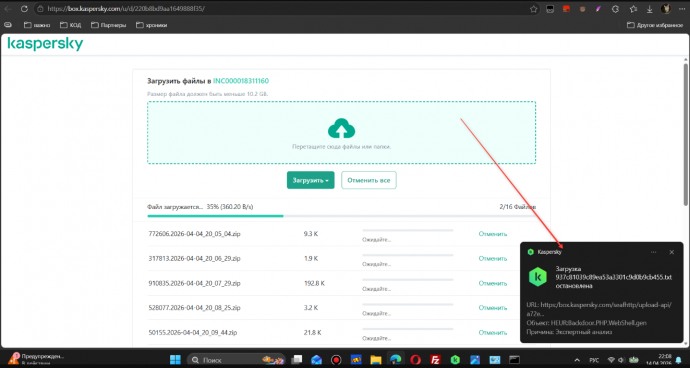The width and height of the screenshot is (690, 368).
Task: Click the browser back arrow
Action: point(8,9)
